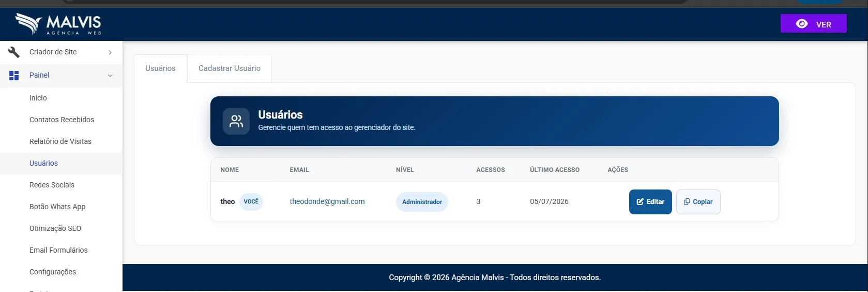868x292 pixels.
Task: Expand Criador de Site chevron
Action: (110, 52)
